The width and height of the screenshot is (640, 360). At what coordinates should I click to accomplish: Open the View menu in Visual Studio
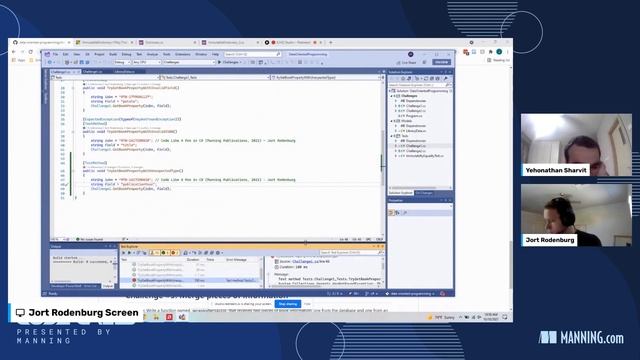click(77, 54)
